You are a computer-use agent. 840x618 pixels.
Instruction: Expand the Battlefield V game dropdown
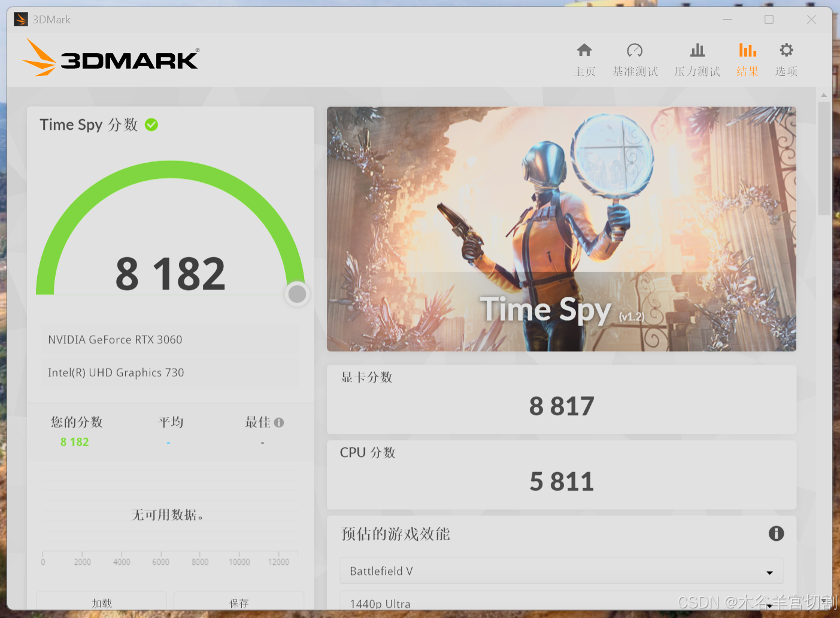click(x=562, y=571)
